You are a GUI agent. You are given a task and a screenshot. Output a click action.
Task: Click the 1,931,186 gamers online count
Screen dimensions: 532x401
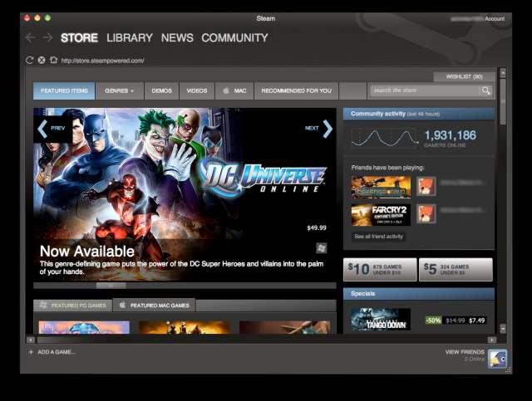(451, 135)
